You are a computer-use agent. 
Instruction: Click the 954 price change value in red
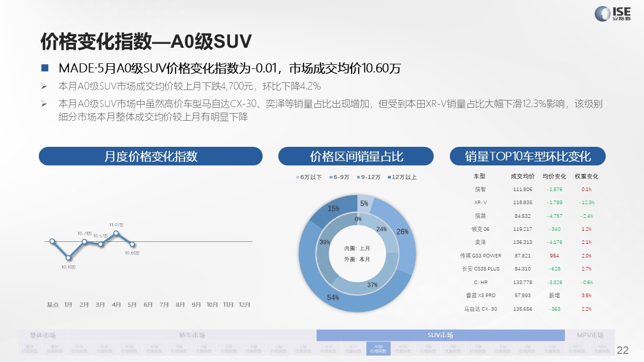(x=554, y=255)
